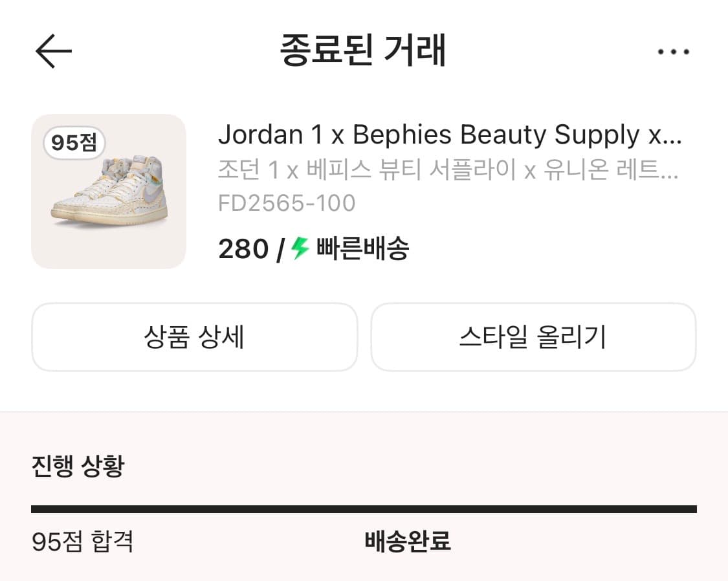Tap the 배송완료 status step

coord(408,541)
